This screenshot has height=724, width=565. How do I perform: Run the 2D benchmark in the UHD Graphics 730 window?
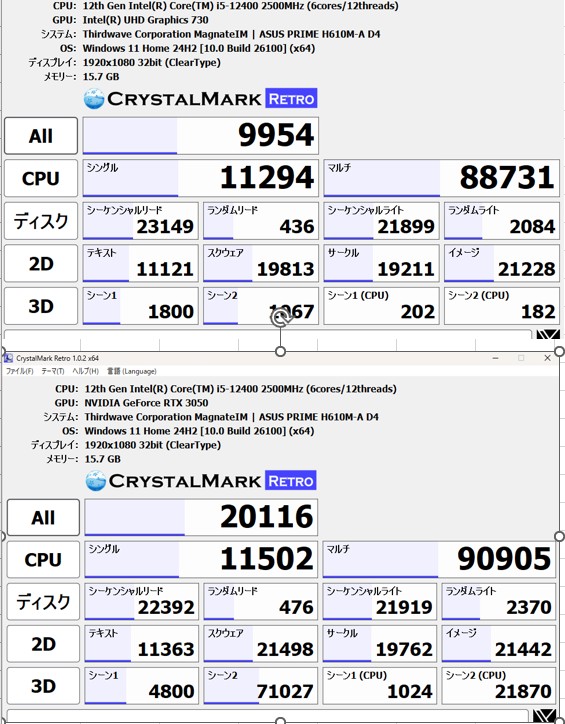click(41, 263)
